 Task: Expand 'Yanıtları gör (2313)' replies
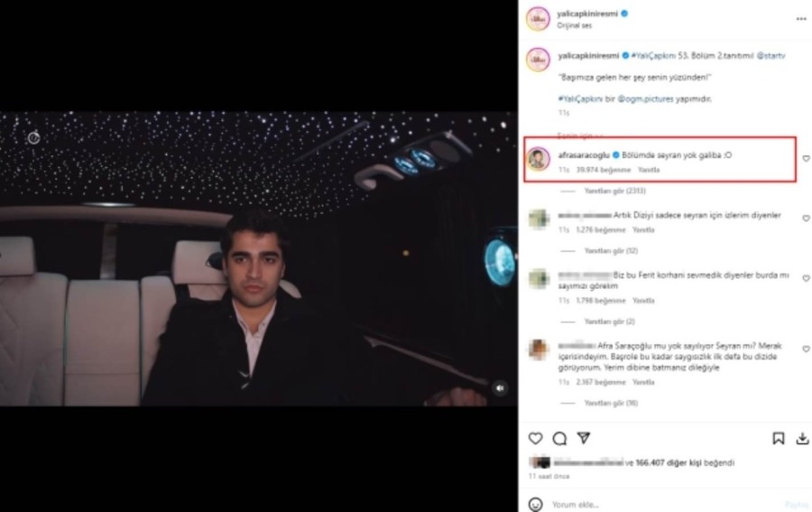[x=614, y=191]
